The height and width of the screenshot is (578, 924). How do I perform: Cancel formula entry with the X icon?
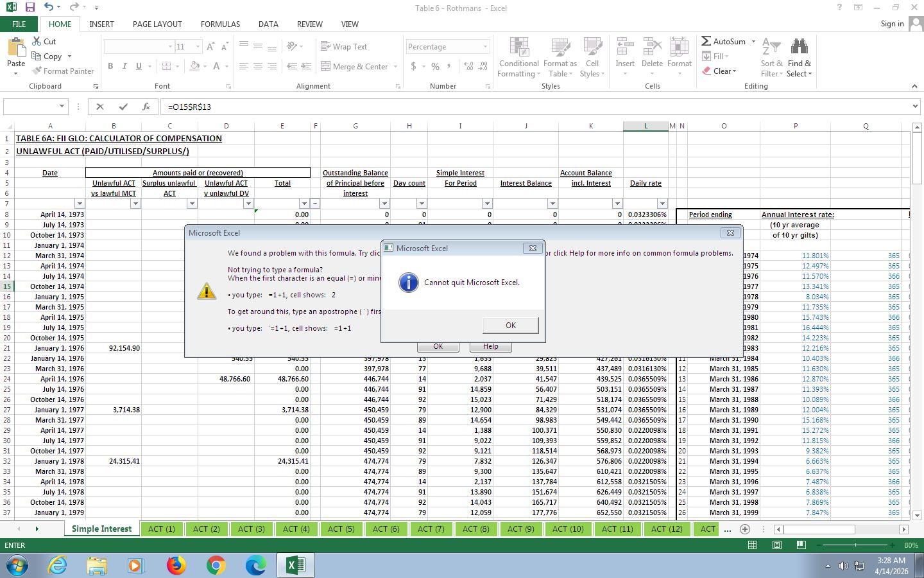(100, 107)
